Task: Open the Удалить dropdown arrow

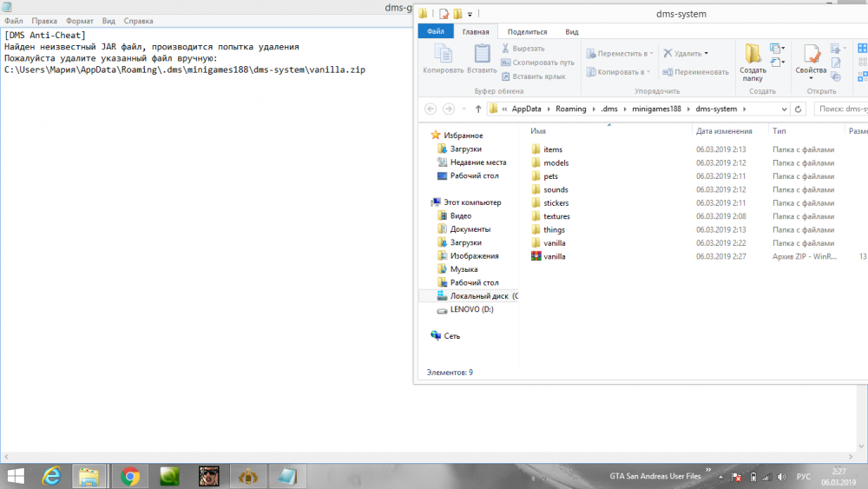Action: [706, 53]
